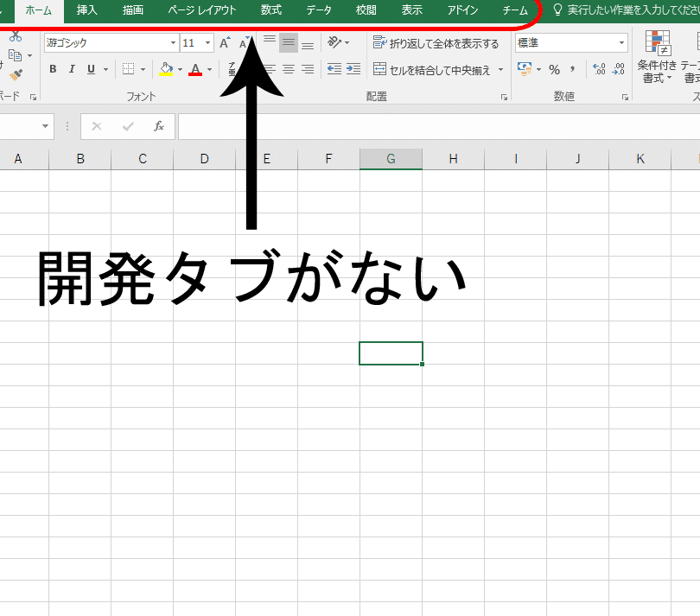
Task: Toggle middle vertical alignment
Action: [288, 43]
